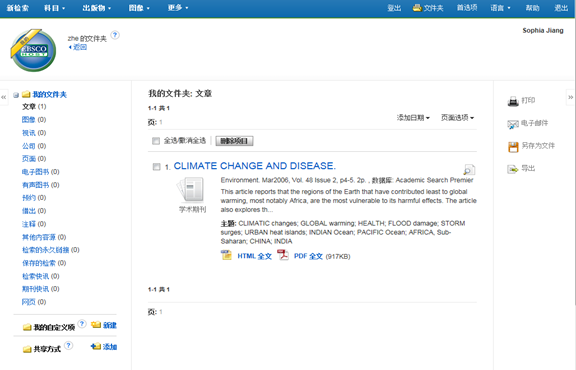The image size is (576, 370).
Task: Click the PDF 全文 link
Action: click(x=308, y=256)
